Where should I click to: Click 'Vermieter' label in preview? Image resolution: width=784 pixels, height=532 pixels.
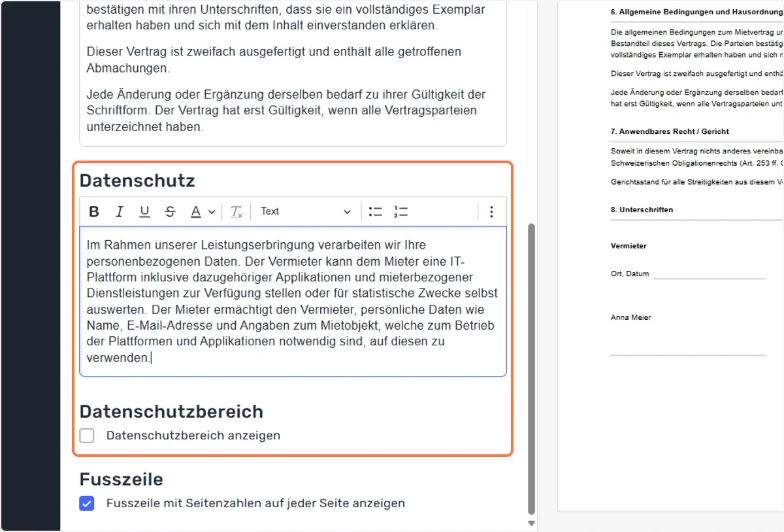tap(629, 246)
